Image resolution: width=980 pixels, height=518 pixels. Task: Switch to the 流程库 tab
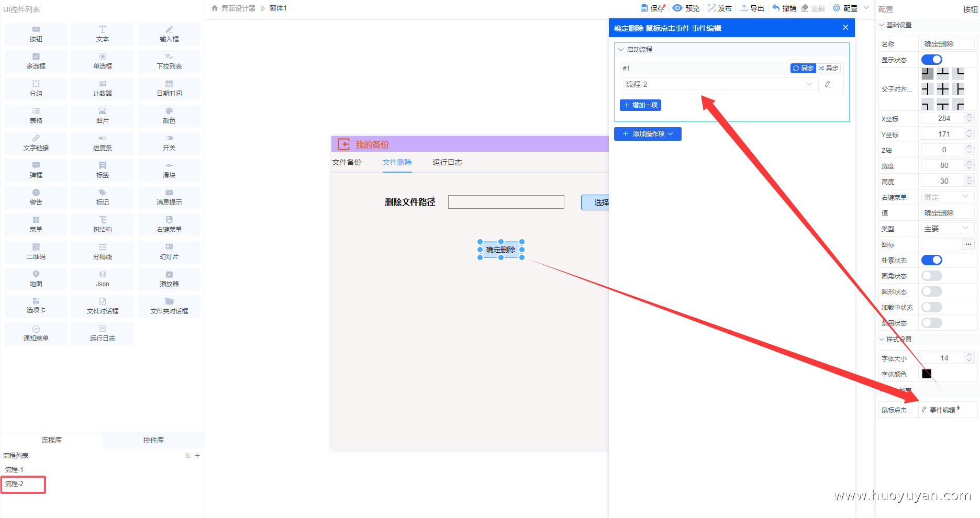(51, 440)
